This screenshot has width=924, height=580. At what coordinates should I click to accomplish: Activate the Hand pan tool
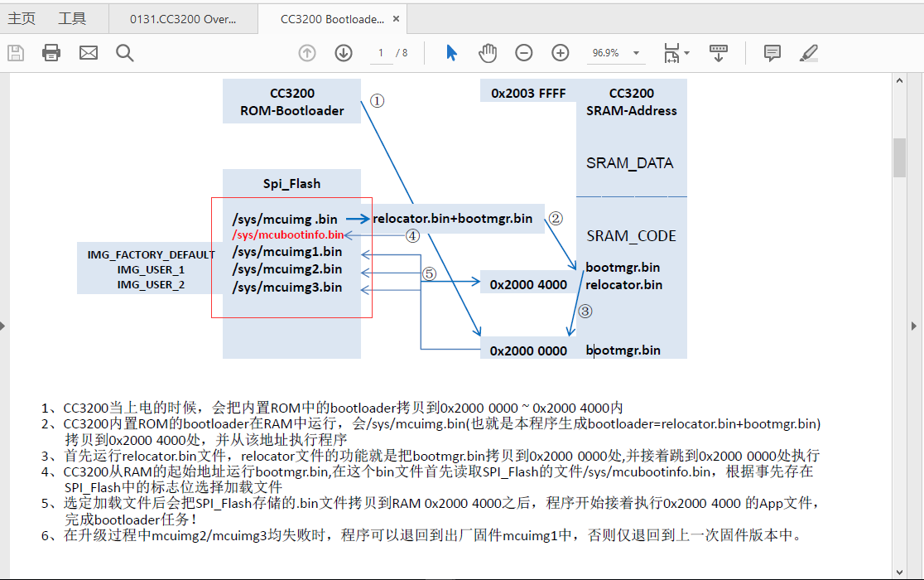pyautogui.click(x=488, y=53)
